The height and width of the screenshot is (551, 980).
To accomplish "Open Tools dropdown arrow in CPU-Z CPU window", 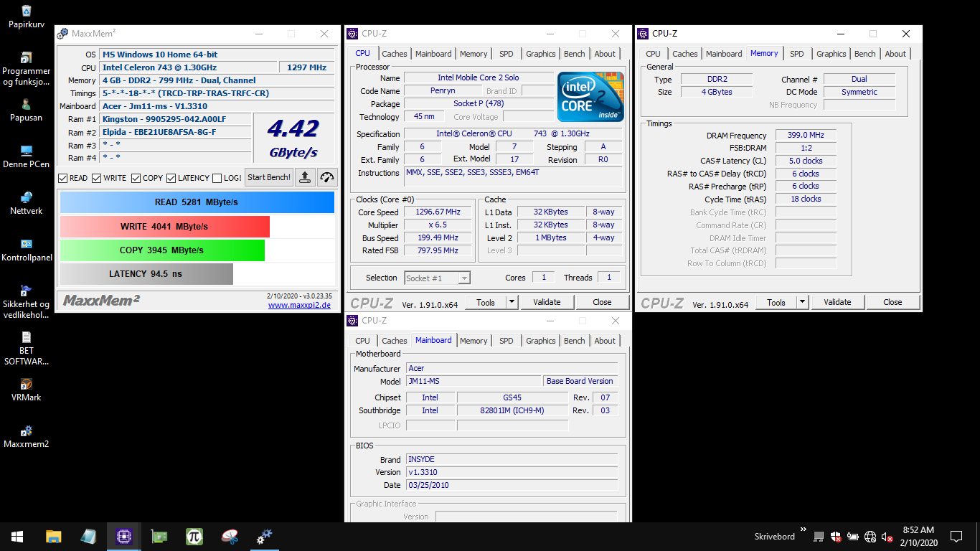I will click(x=512, y=302).
